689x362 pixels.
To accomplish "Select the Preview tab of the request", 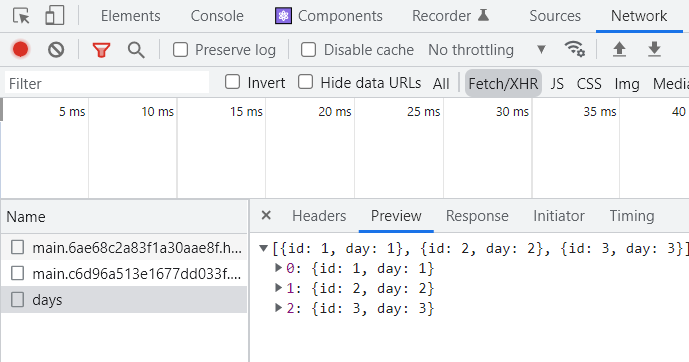I will [x=396, y=216].
